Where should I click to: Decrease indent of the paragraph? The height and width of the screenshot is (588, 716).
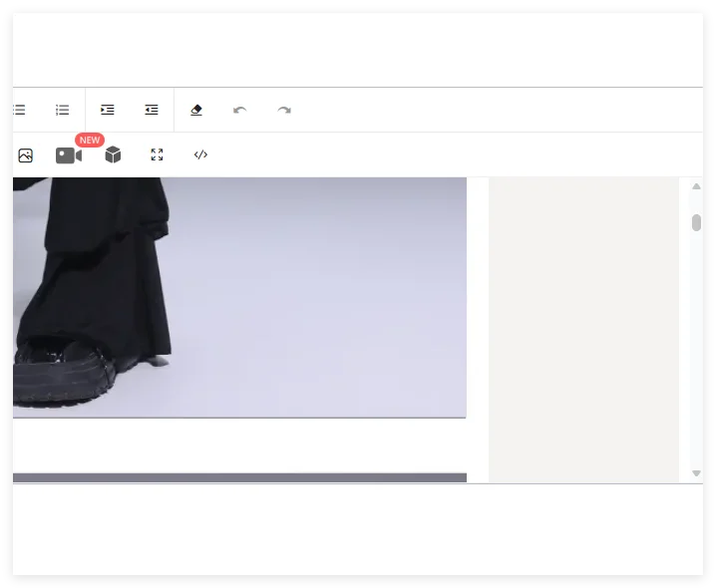pyautogui.click(x=152, y=110)
